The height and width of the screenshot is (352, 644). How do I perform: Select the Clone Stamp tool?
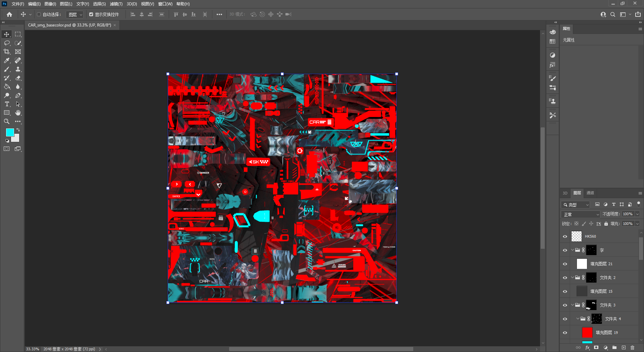coord(18,69)
